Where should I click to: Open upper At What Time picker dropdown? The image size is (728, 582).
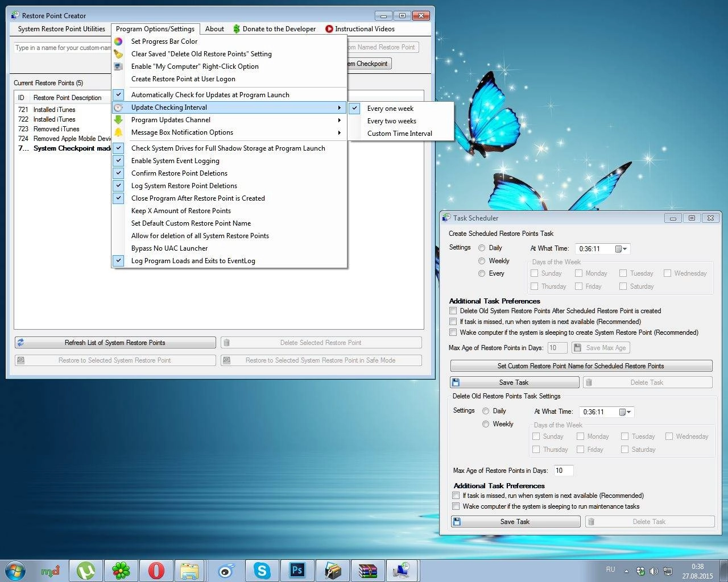621,249
